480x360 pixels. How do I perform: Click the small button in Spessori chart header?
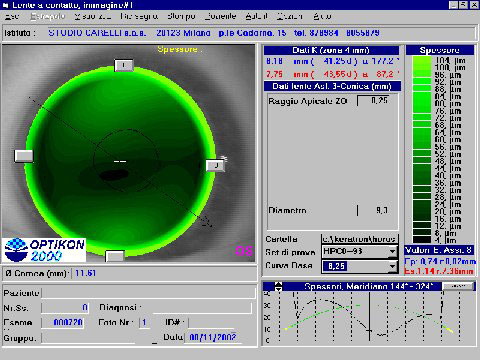coord(458,286)
